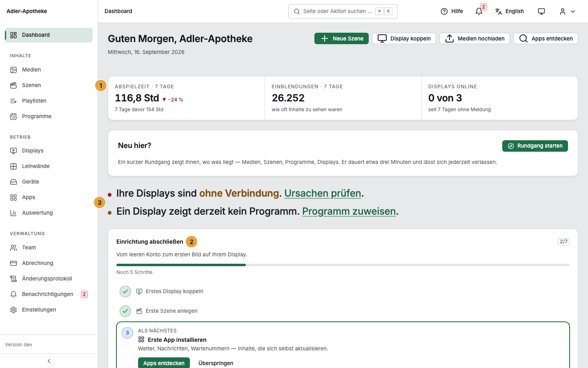Screen dimensions: 588x368
Task: Open the notifications bell in the top bar
Action: [x=479, y=11]
